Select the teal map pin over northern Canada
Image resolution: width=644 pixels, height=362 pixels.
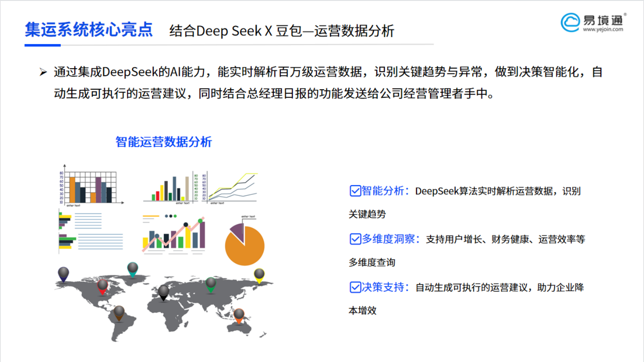(132, 269)
